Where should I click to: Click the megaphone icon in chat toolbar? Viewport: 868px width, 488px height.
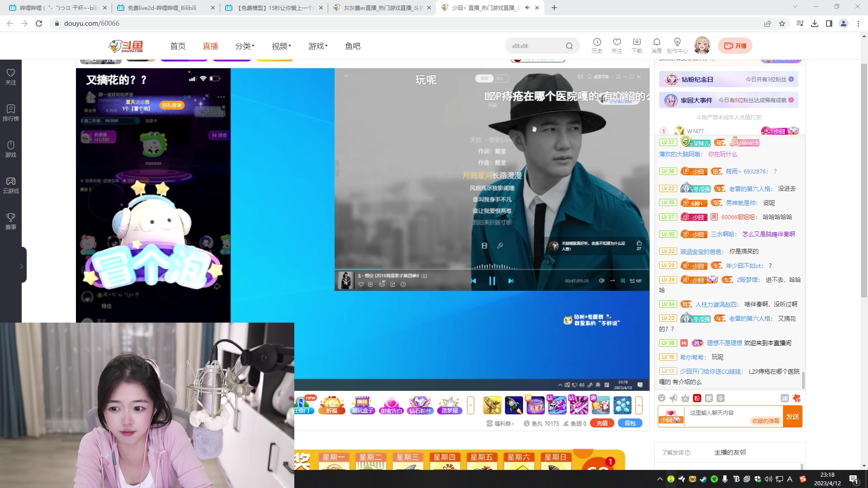click(674, 398)
